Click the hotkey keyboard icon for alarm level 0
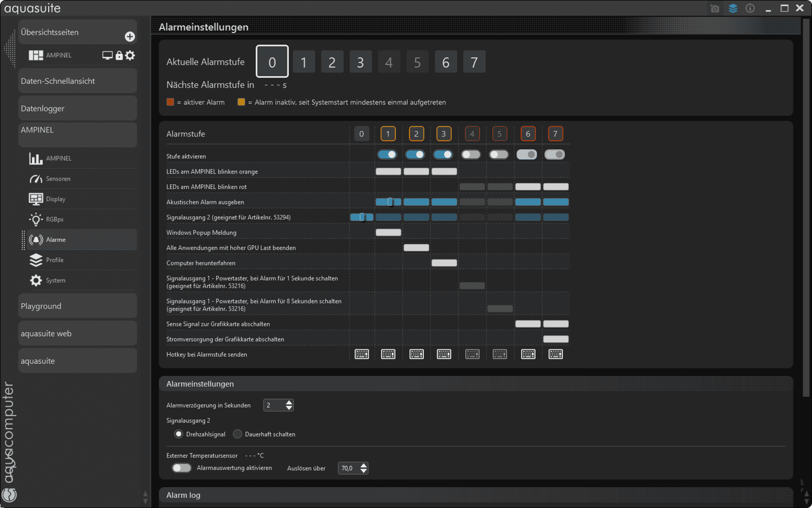 (x=362, y=354)
